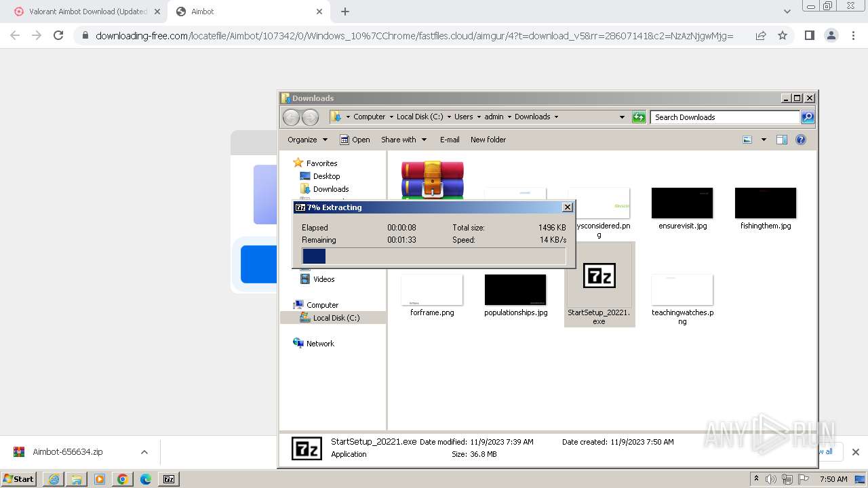This screenshot has width=868, height=488.
Task: Bookmark this page with star icon
Action: click(783, 35)
